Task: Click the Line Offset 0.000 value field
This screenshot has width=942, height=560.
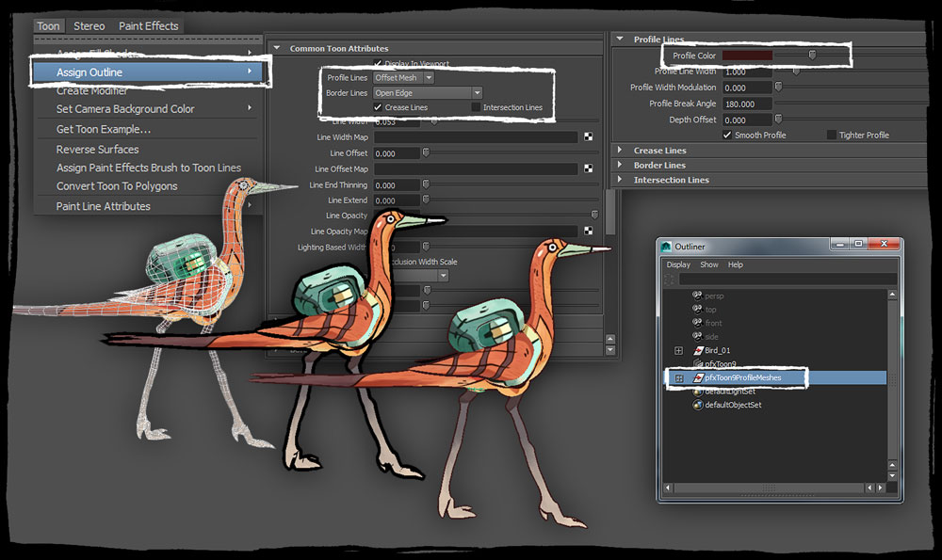Action: pos(397,153)
